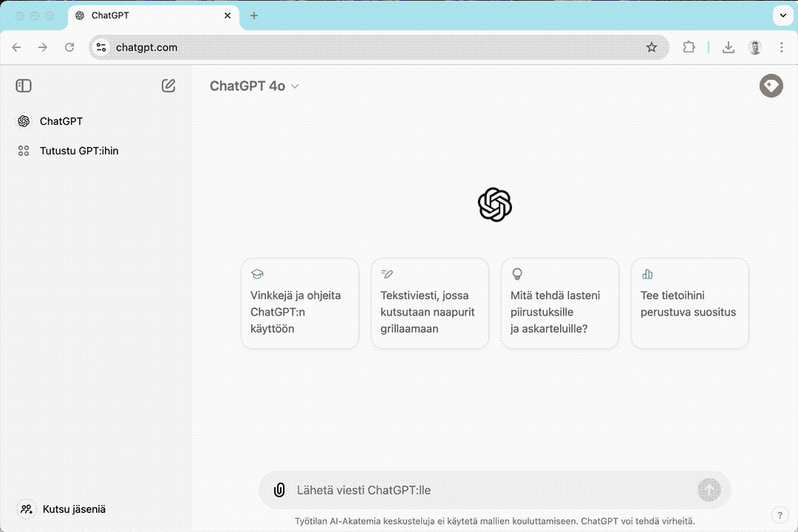The width and height of the screenshot is (798, 532).
Task: Open a new browser tab with plus
Action: pyautogui.click(x=254, y=16)
